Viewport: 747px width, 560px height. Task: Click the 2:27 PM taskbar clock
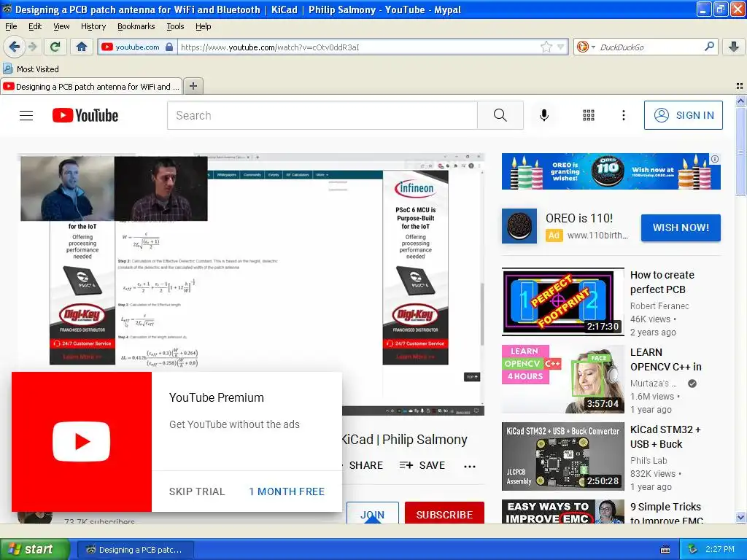pos(720,549)
